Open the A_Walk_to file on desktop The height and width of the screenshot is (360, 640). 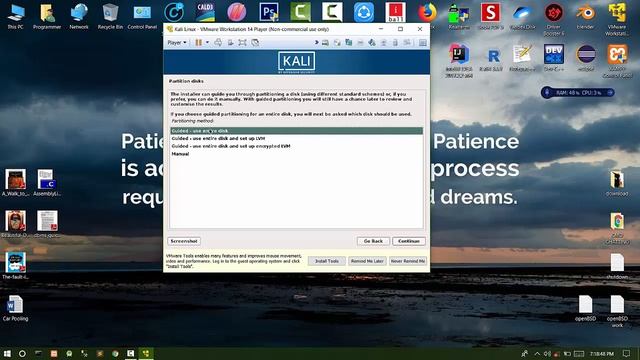click(16, 182)
